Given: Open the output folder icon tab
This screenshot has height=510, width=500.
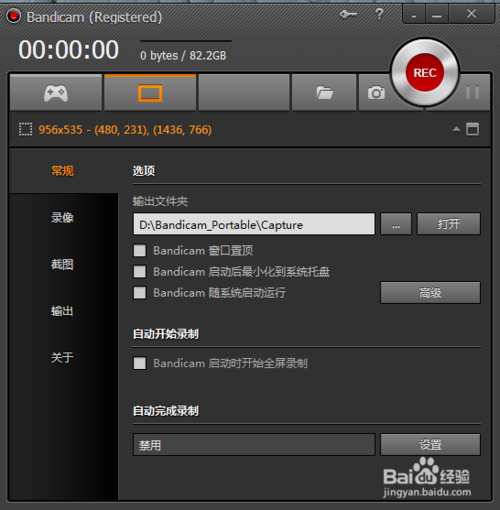Looking at the screenshot, I should [x=324, y=93].
